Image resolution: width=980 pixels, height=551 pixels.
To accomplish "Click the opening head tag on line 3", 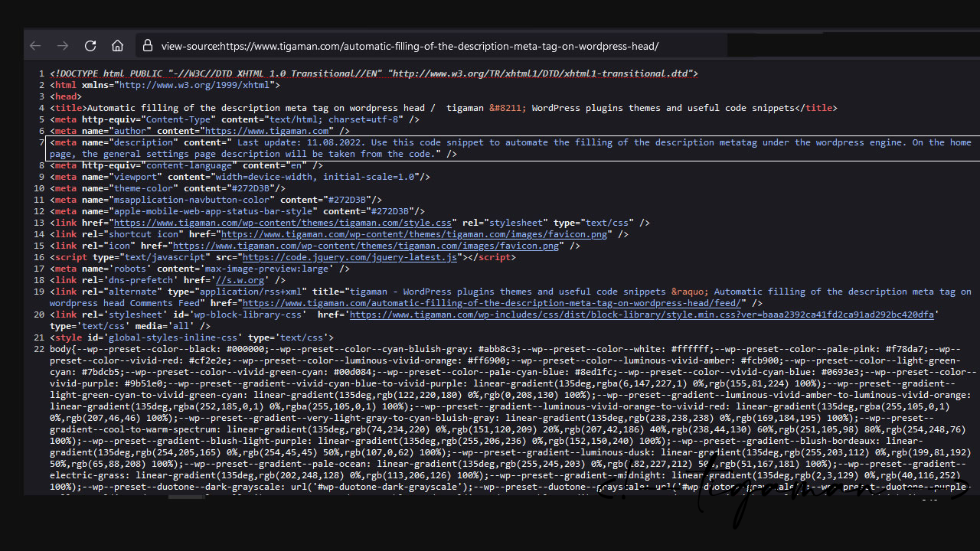I will pyautogui.click(x=66, y=96).
